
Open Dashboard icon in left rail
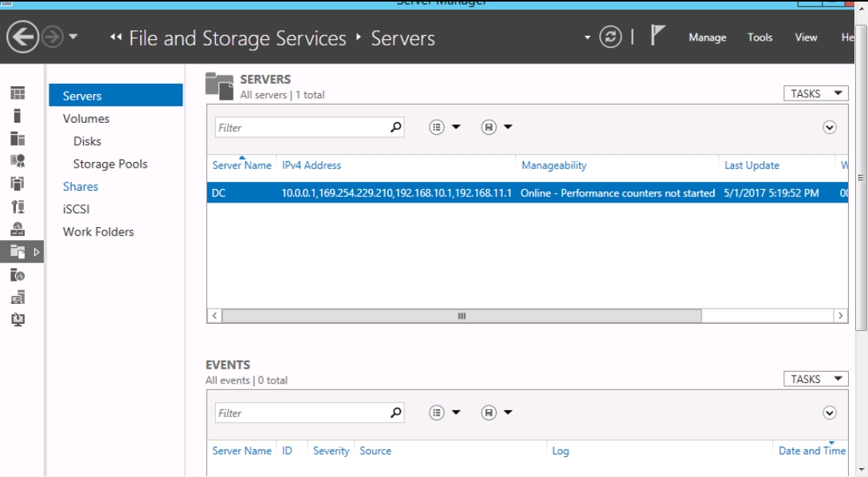pyautogui.click(x=18, y=93)
